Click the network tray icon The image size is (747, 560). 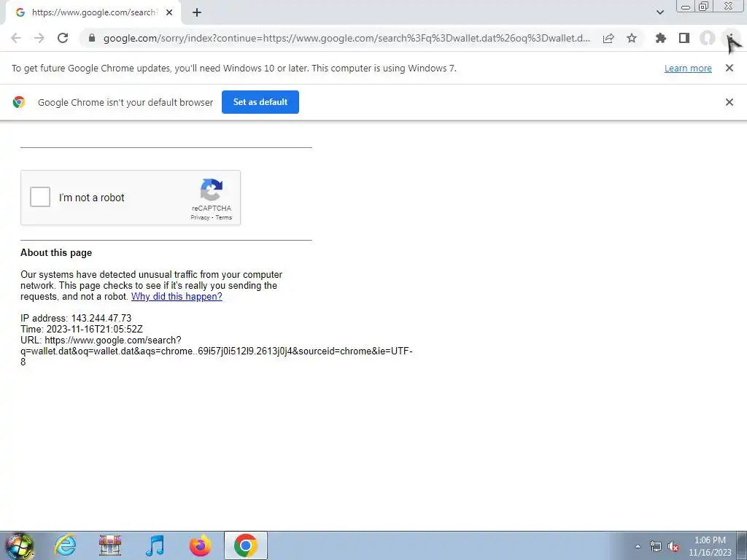(x=656, y=546)
